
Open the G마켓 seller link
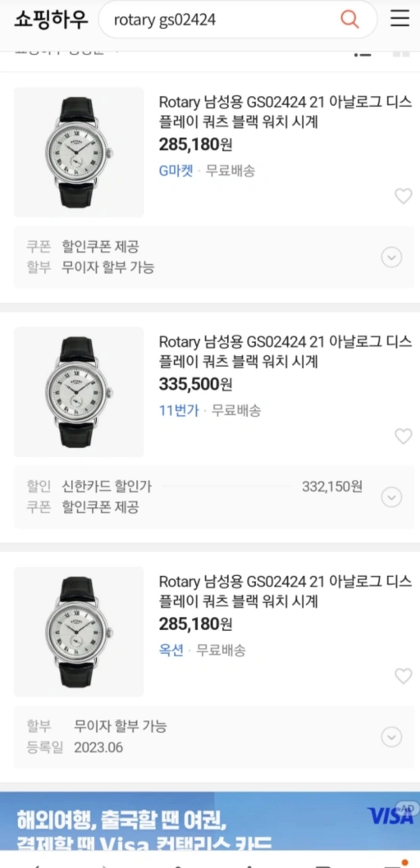point(176,171)
